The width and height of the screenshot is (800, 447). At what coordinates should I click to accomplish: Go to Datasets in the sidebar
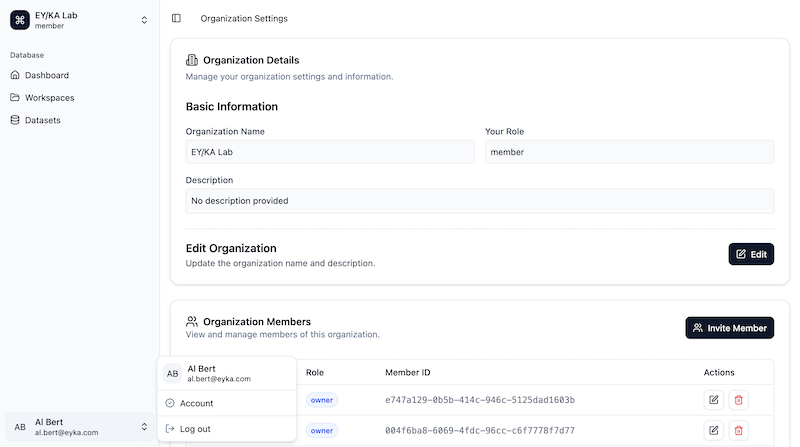pos(42,120)
